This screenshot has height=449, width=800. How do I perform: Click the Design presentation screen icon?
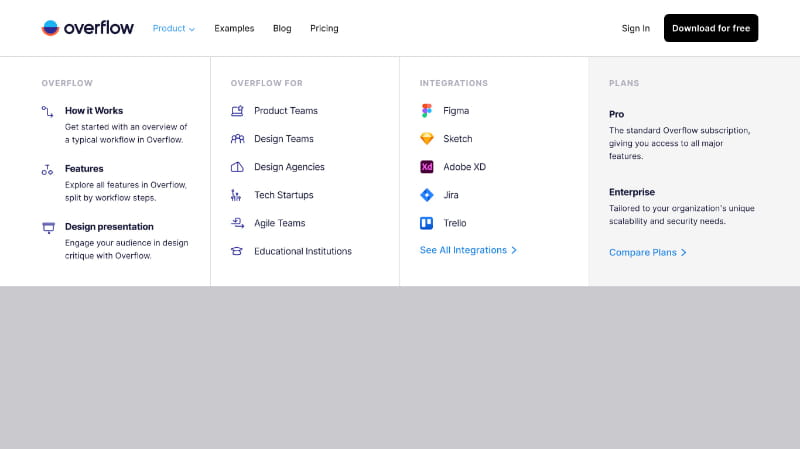tap(48, 228)
